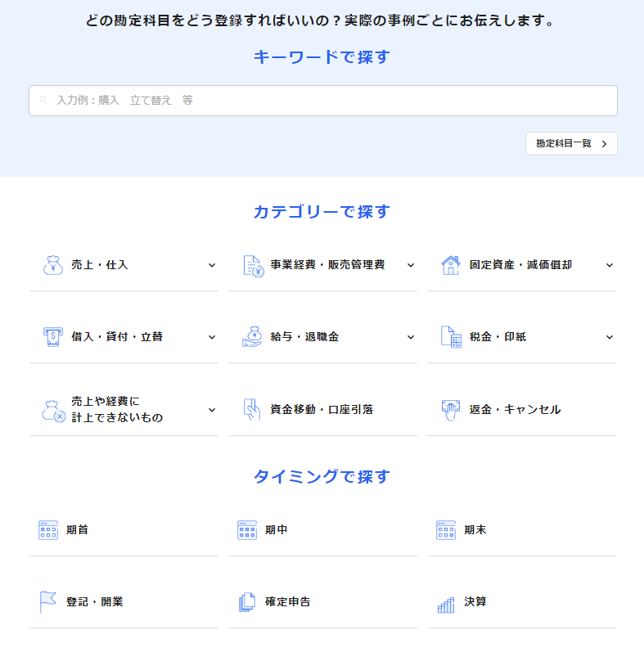The image size is (644, 648).
Task: Click the キーワードで探す heading
Action: coord(322,57)
